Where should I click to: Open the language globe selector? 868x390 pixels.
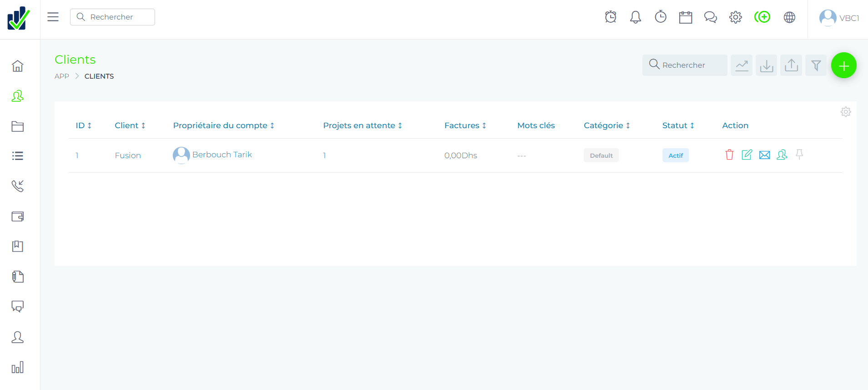coord(789,17)
